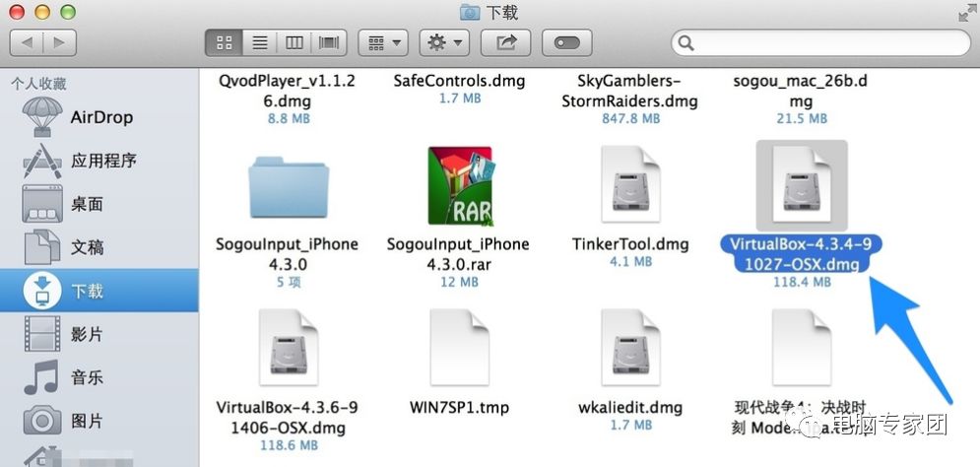Viewport: 980px width, 467px height.
Task: Select the VirtualBox-4.3.4-91027-OSX.dmg icon
Action: [802, 185]
